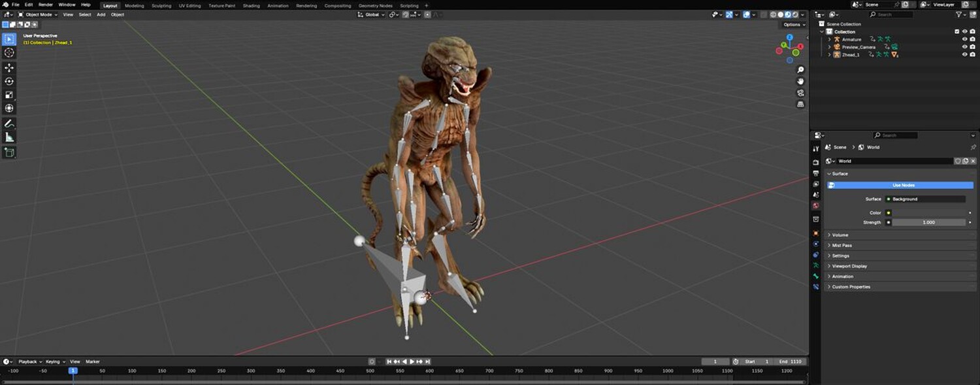This screenshot has height=385, width=980.
Task: Expand the Zhead_1 tree item
Action: pos(830,54)
